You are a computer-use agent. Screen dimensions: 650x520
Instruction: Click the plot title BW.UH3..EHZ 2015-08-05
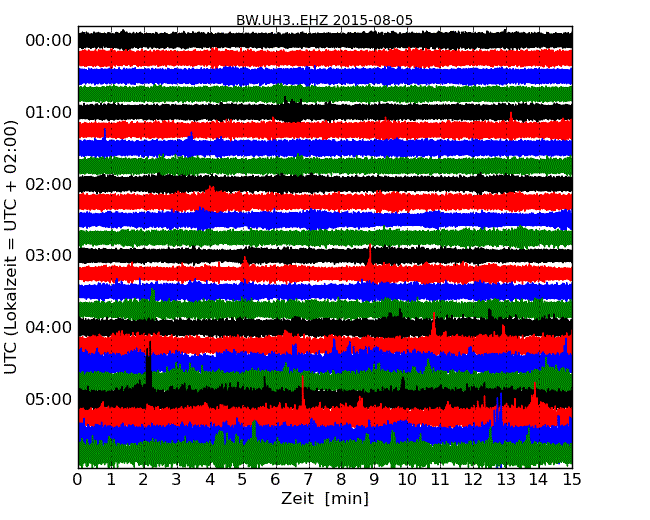click(x=324, y=20)
